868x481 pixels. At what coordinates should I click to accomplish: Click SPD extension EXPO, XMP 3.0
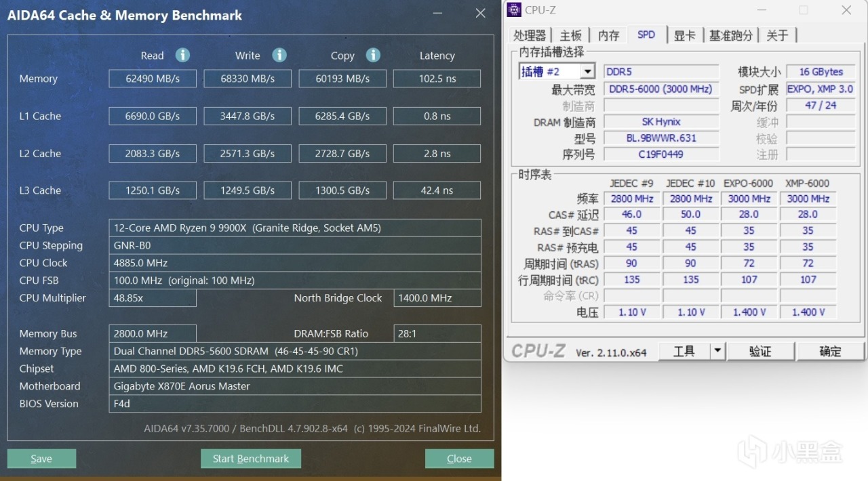coord(821,89)
